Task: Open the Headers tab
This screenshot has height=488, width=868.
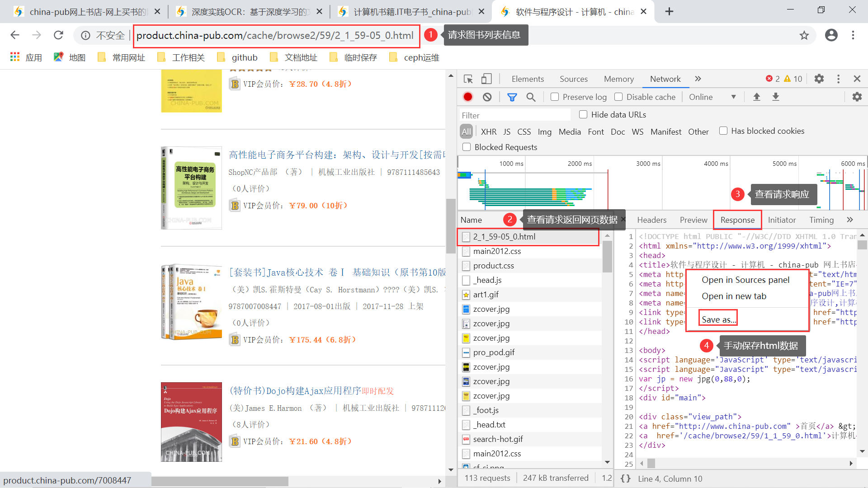Action: click(651, 220)
